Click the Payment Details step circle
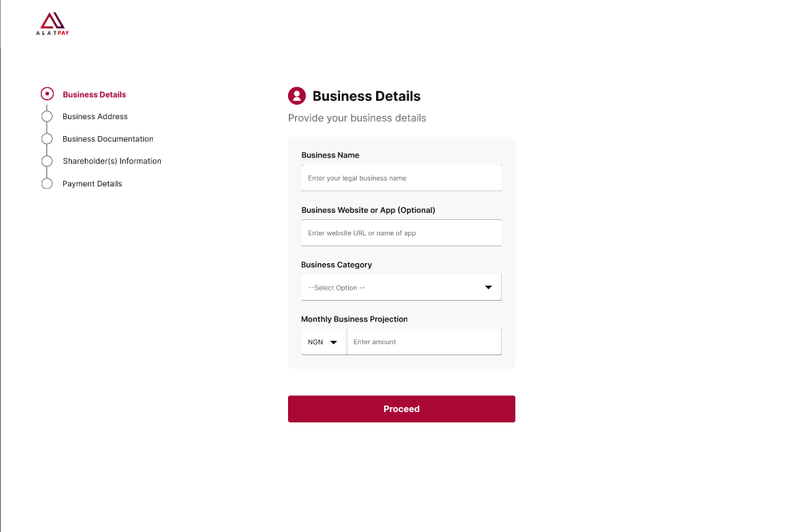801x532 pixels. [x=47, y=184]
